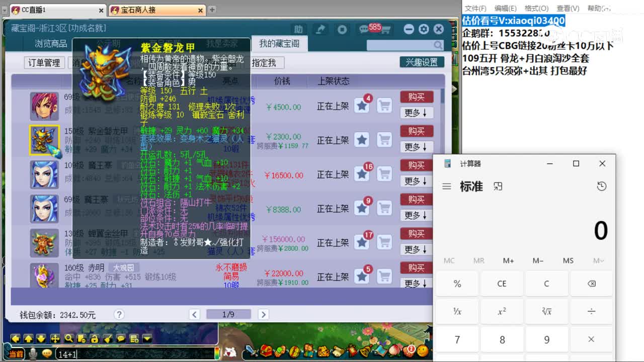The width and height of the screenshot is (644, 362).
Task: Switch to 浏览商品 tab
Action: pos(51,44)
